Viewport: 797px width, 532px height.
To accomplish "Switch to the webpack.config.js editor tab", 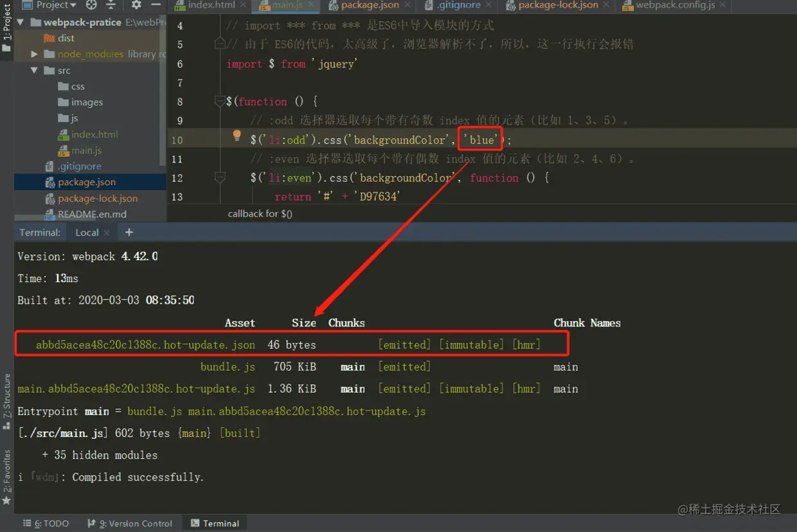I will pos(675,5).
